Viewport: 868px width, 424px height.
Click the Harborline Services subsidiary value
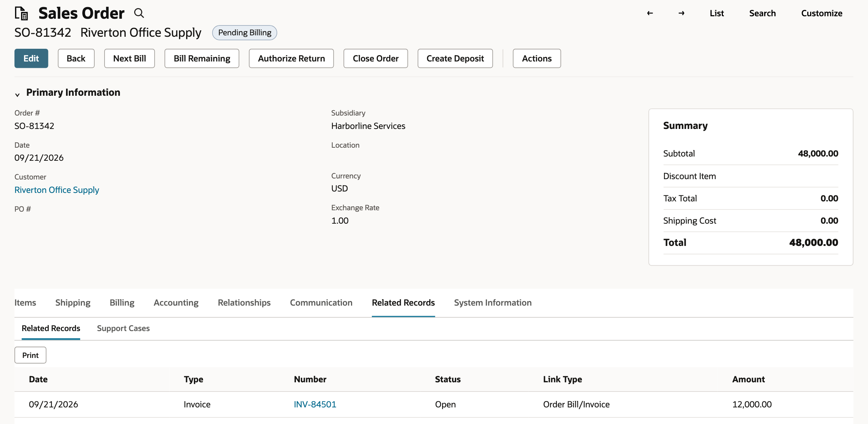368,126
